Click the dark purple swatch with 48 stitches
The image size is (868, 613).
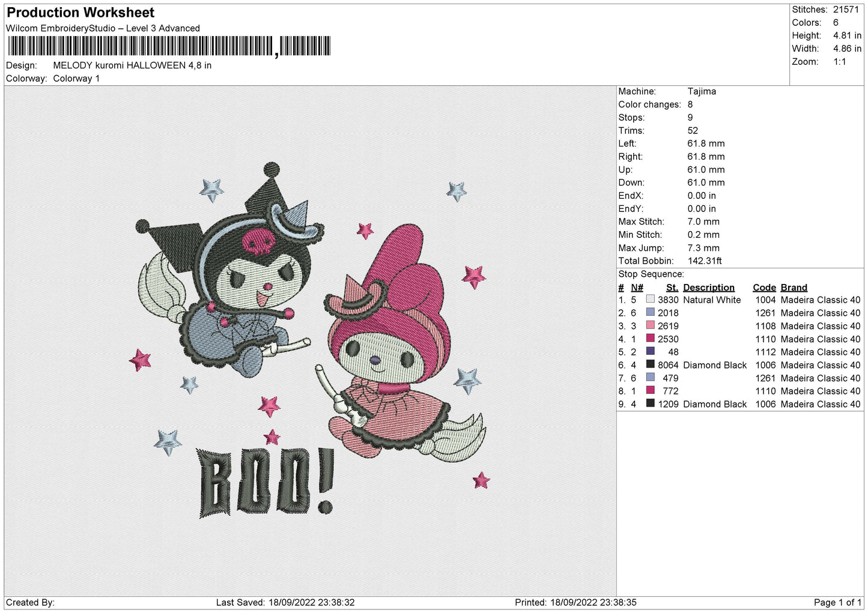click(650, 352)
